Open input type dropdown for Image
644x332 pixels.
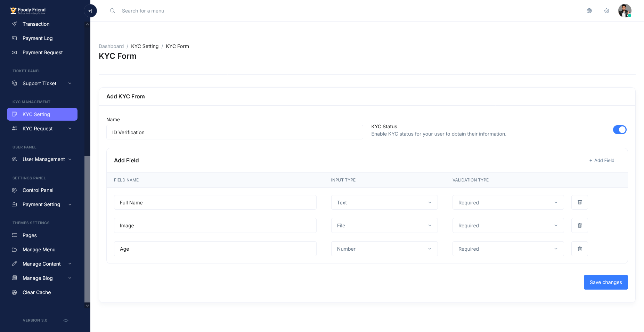(x=384, y=225)
